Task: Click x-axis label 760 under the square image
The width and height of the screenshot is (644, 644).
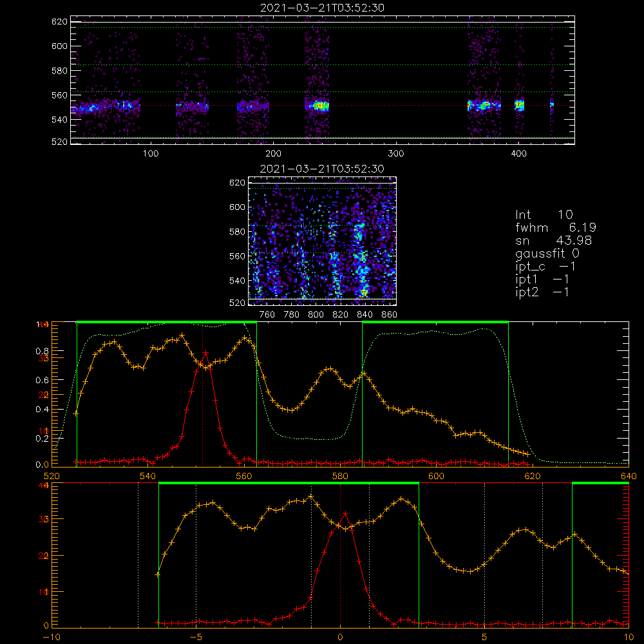Action: 267,315
